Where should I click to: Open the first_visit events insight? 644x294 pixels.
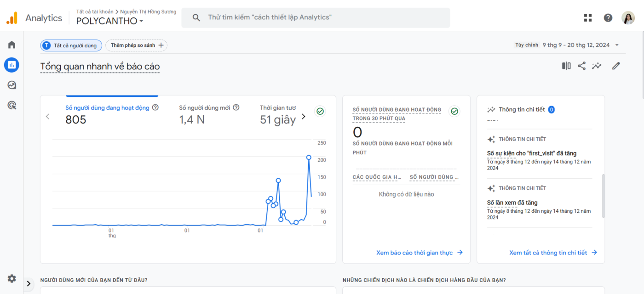pyautogui.click(x=532, y=153)
